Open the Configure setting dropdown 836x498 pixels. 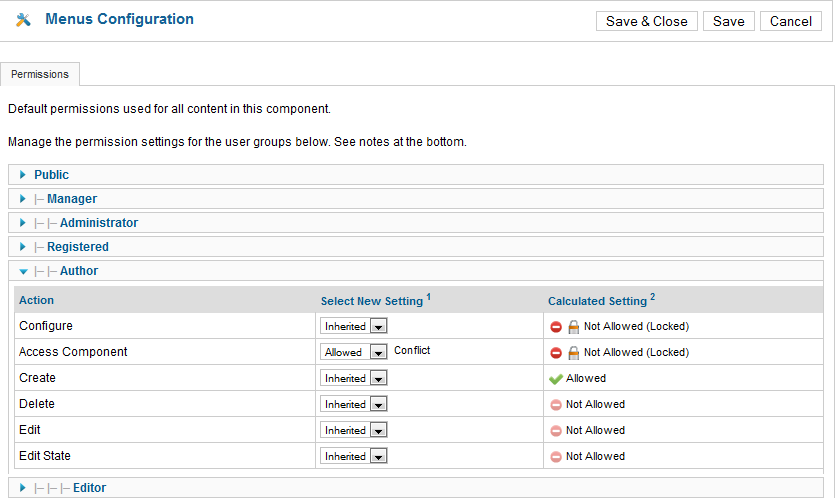click(x=353, y=326)
